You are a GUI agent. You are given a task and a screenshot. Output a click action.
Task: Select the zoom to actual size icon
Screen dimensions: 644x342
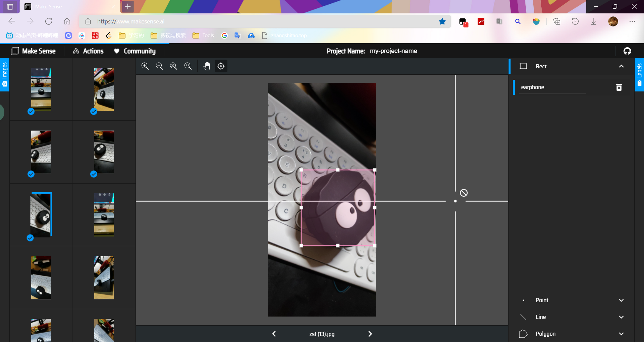point(188,66)
